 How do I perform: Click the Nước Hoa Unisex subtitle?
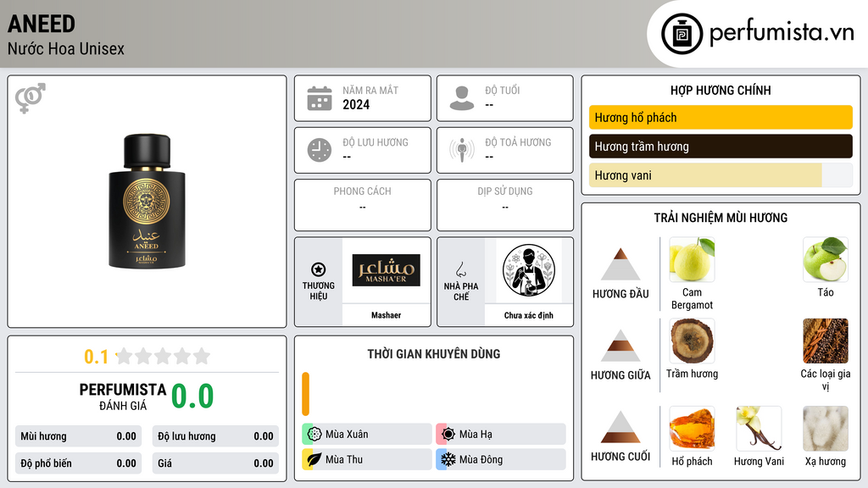click(66, 48)
